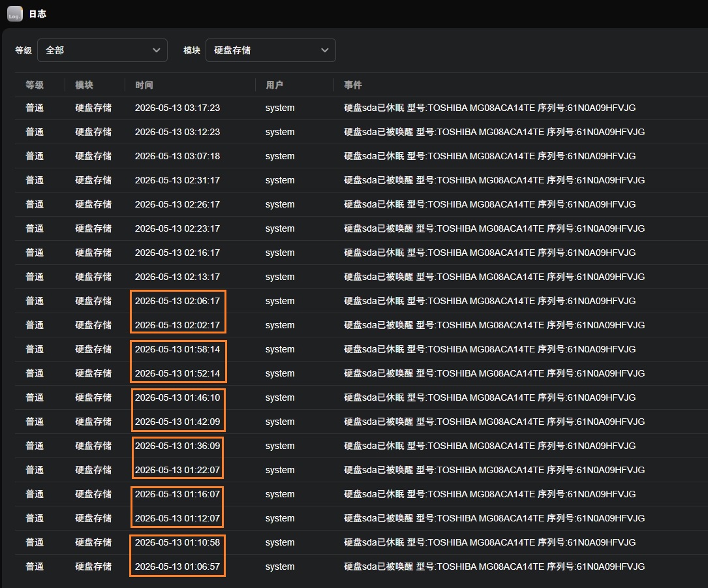Click the Log app icon in title bar

[x=15, y=14]
